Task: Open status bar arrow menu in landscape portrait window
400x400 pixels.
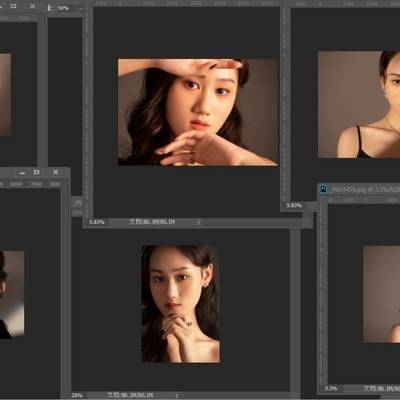Action: [x=199, y=222]
